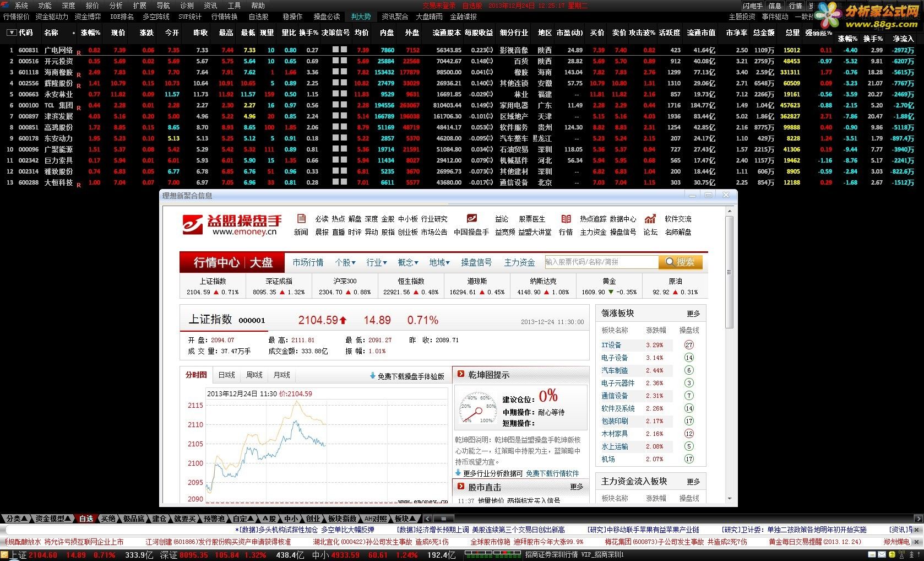The image size is (924, 561).
Task: Click the orange 搜索 button
Action: (x=680, y=262)
